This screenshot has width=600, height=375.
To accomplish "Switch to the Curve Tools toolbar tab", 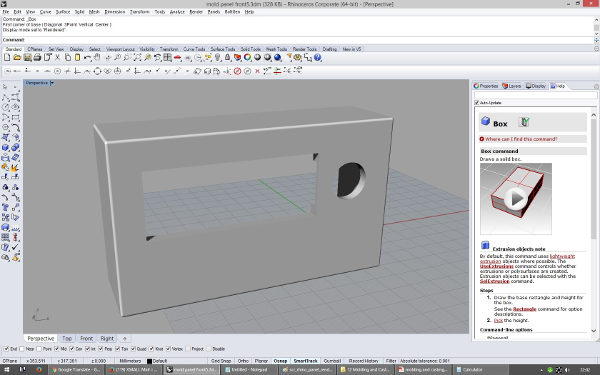I will pos(194,49).
